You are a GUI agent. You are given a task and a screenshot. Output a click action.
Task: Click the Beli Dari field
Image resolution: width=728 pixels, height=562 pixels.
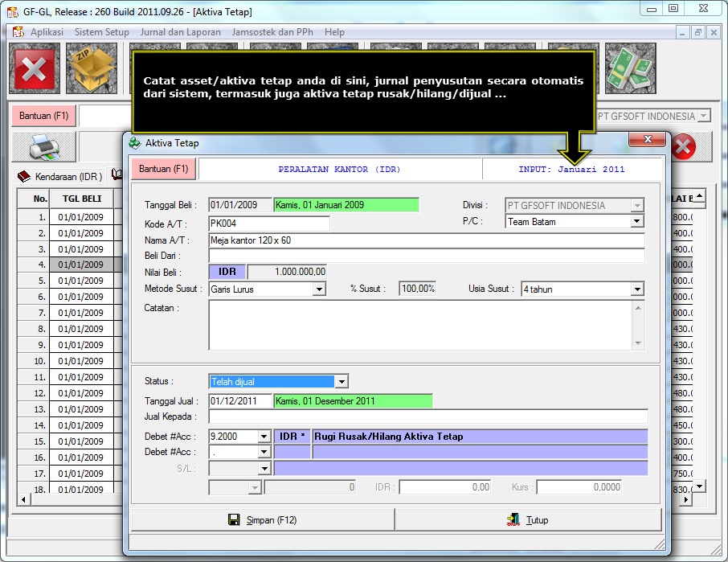427,256
